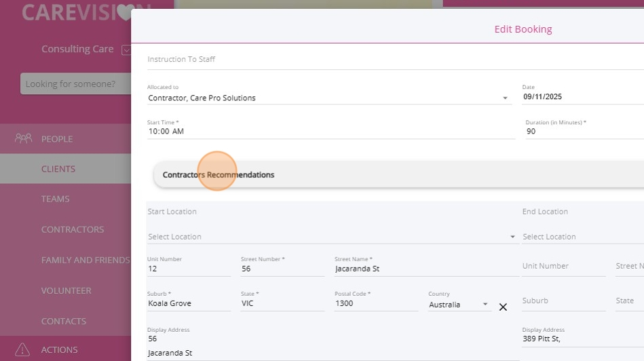Open the Allocated to dropdown arrow

(505, 98)
